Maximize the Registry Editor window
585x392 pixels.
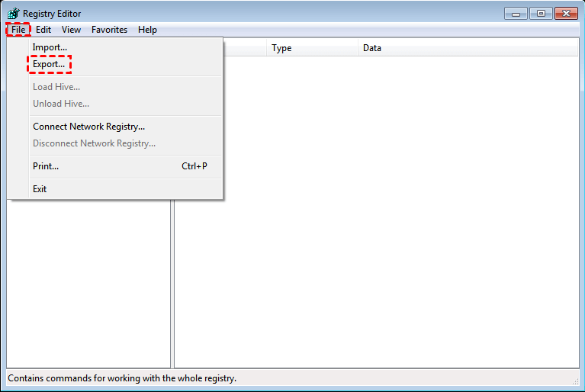pyautogui.click(x=541, y=14)
